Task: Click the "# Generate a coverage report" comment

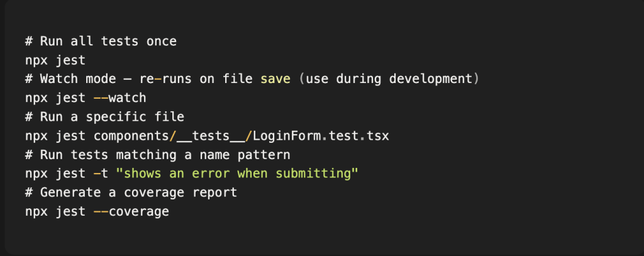Action: tap(131, 192)
